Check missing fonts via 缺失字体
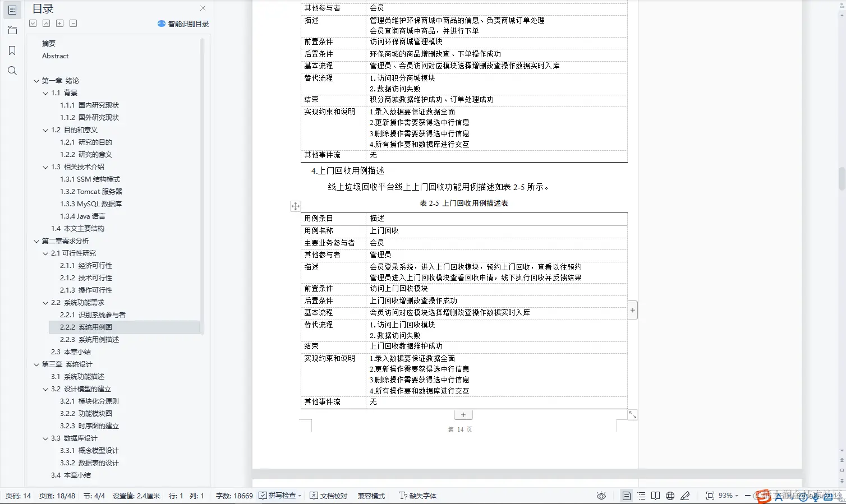 (x=417, y=496)
